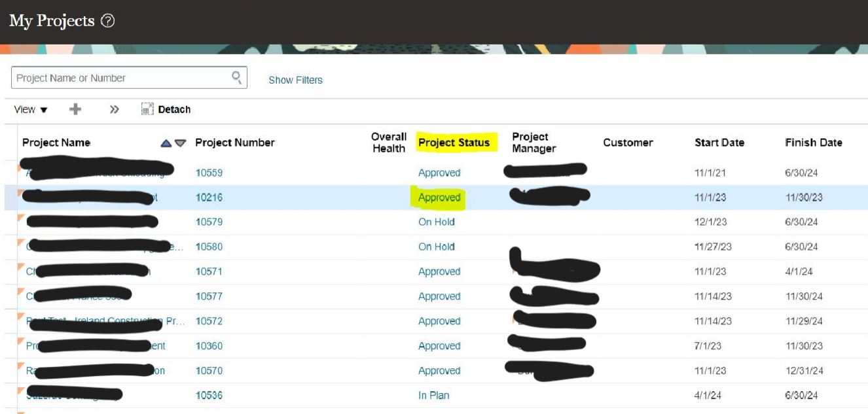Run search using the magnifier icon
Viewport: 868px width, 414px height.
(x=236, y=77)
